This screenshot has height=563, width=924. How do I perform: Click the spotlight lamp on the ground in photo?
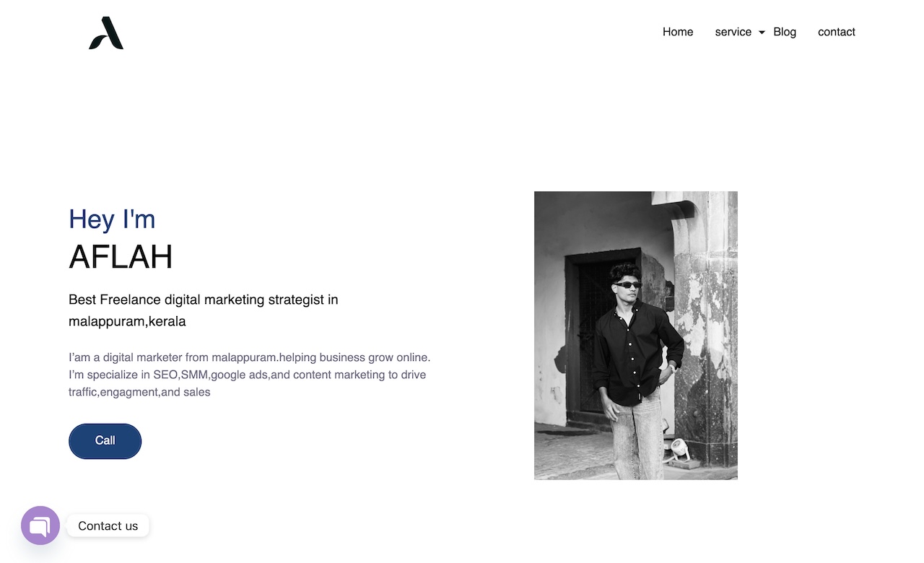(679, 450)
